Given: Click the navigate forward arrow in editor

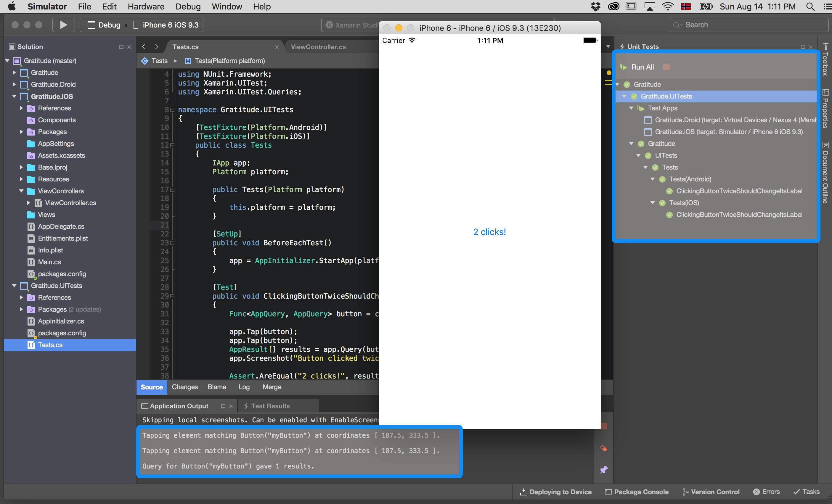Looking at the screenshot, I should [x=157, y=46].
